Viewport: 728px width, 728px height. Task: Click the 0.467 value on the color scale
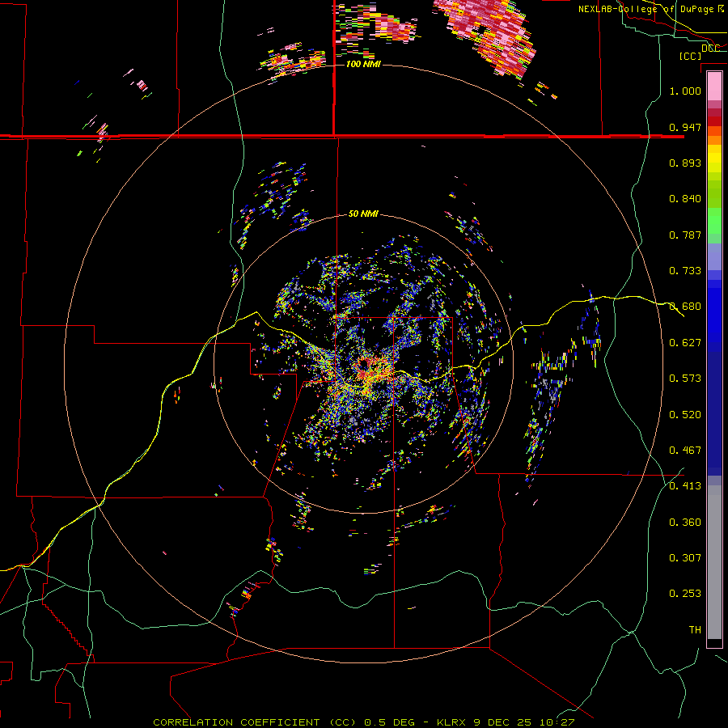click(685, 451)
